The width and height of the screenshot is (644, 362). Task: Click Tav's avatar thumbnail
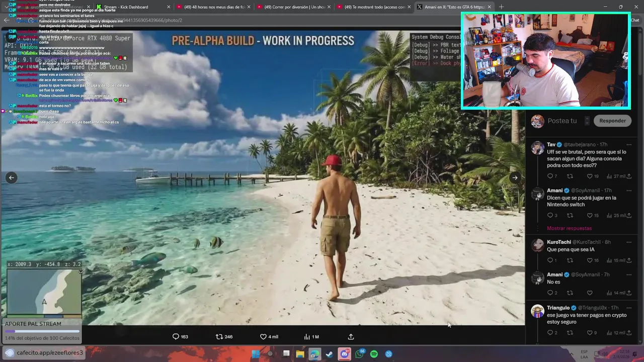pos(537,148)
